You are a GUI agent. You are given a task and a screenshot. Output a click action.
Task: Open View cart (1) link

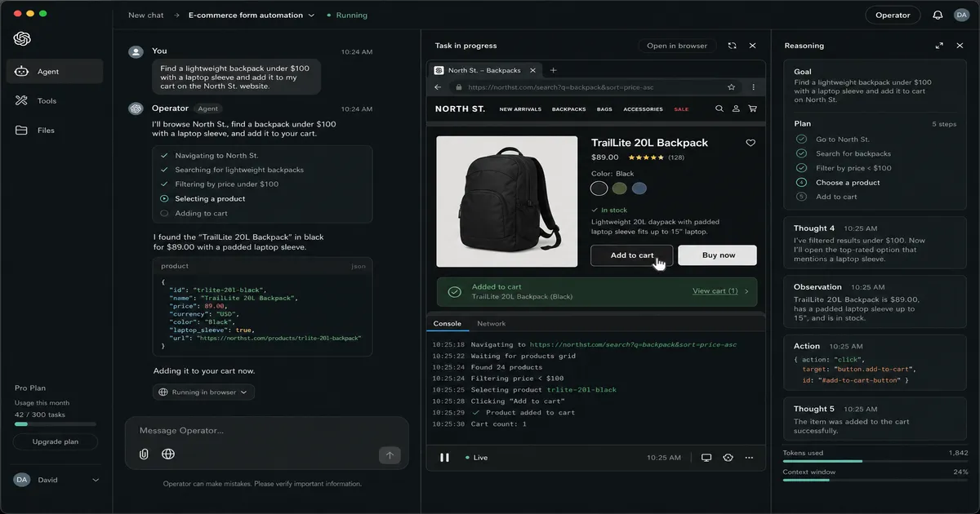pos(714,290)
